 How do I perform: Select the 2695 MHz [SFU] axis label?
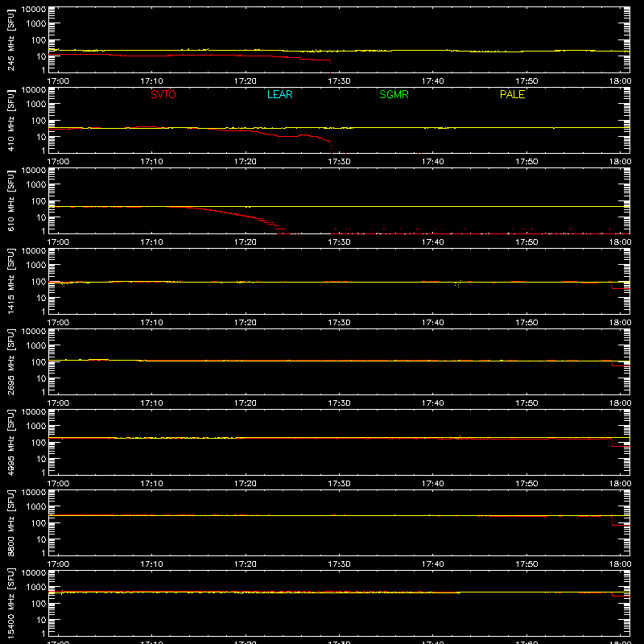[11, 361]
